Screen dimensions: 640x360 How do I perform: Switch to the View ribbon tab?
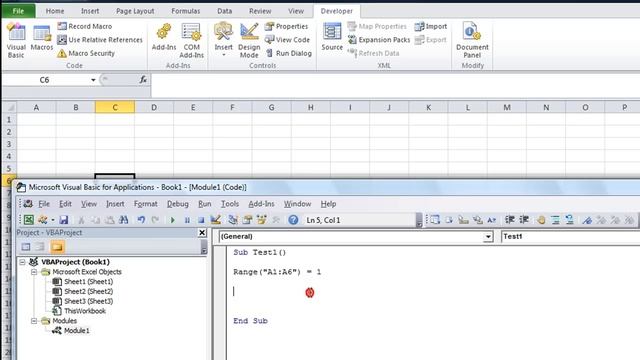coord(296,11)
